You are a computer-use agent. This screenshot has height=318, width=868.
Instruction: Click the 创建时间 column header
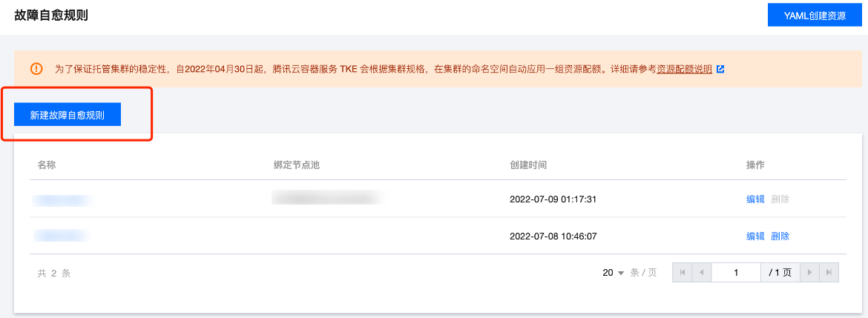pos(529,165)
